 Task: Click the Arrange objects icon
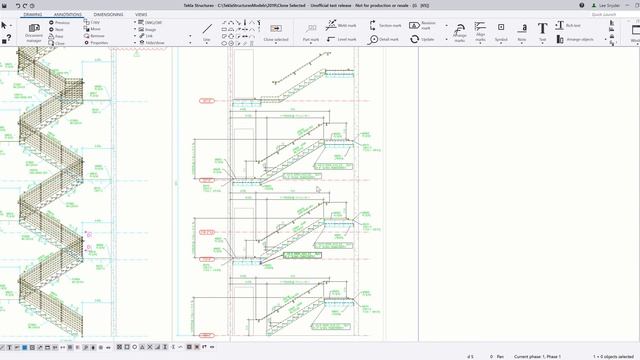tap(560, 39)
